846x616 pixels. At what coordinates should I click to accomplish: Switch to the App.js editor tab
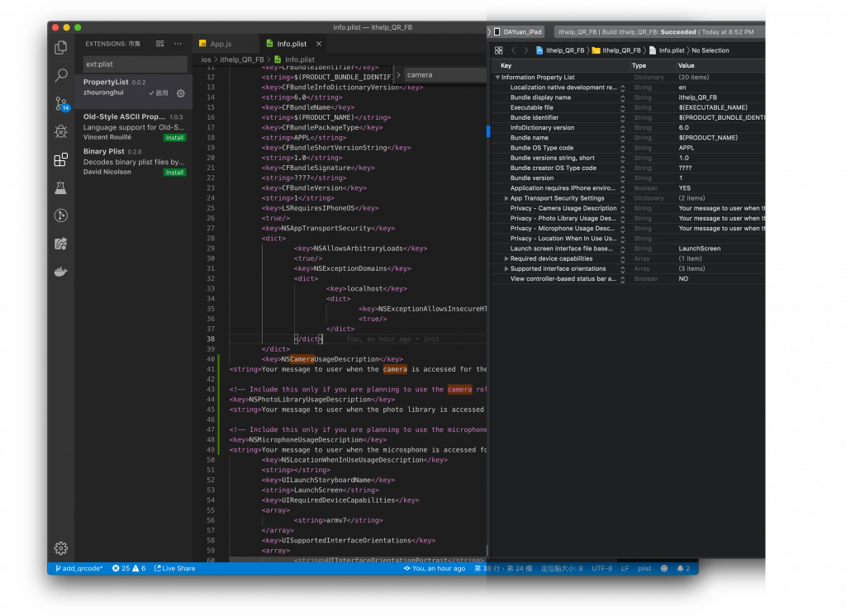pyautogui.click(x=221, y=44)
